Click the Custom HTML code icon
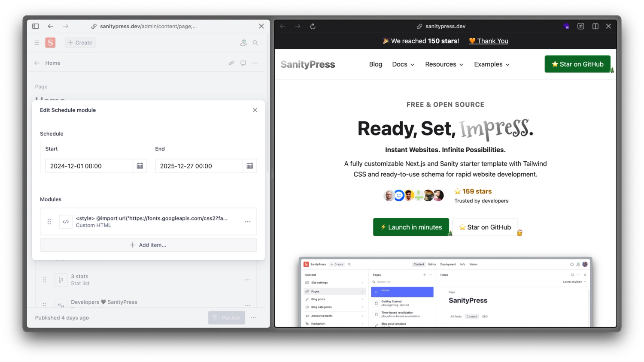644x362 pixels. click(66, 222)
